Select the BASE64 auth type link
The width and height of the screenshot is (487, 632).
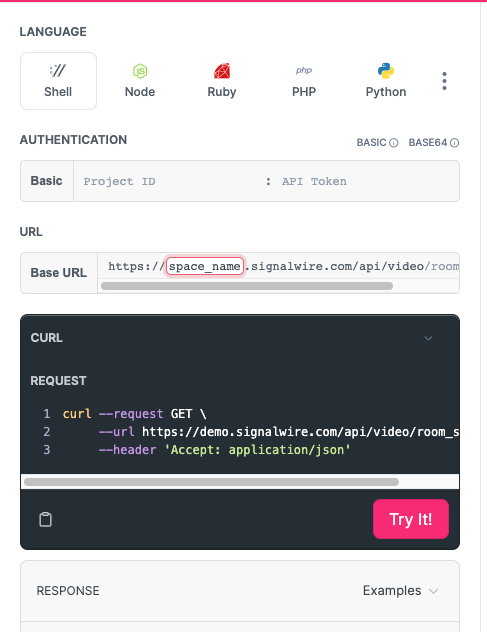point(428,143)
